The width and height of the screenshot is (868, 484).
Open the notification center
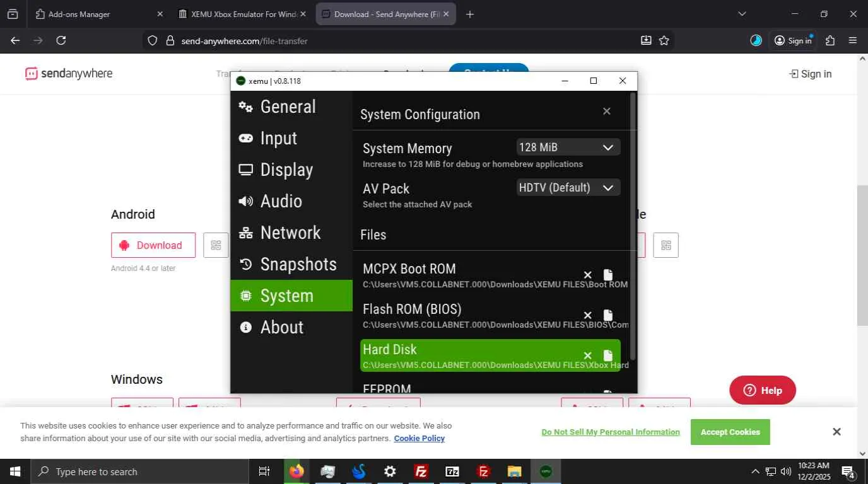pos(848,471)
